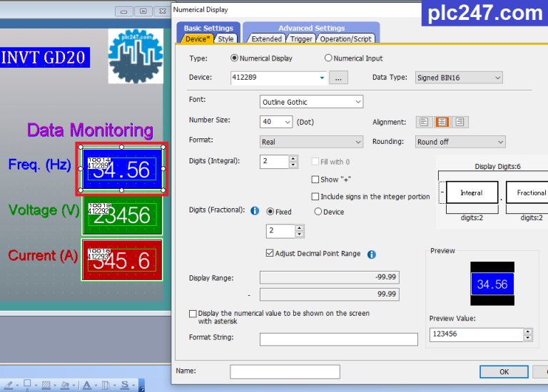Screen dimensions: 548x392
Task: Decrease Digits (Integral) value
Action: pyautogui.click(x=293, y=165)
